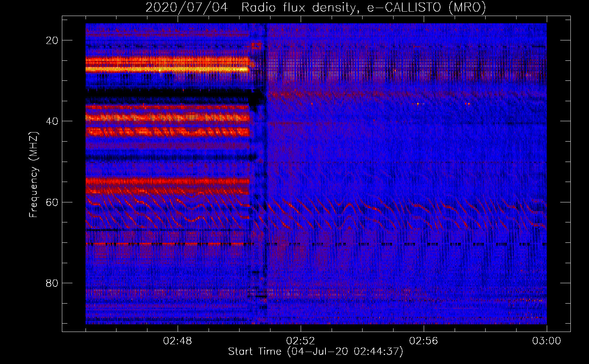Click the frequency tick label 40
Image resolution: width=589 pixels, height=364 pixels.
pyautogui.click(x=52, y=121)
